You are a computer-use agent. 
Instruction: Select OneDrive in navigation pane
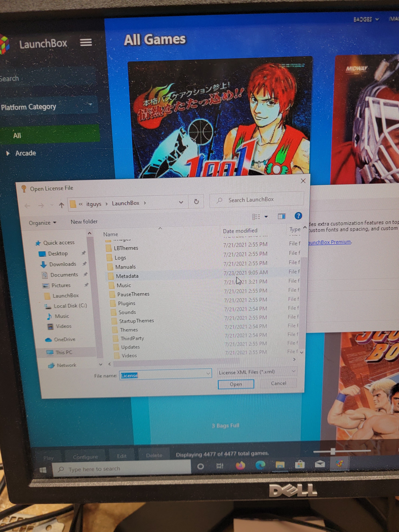(65, 339)
